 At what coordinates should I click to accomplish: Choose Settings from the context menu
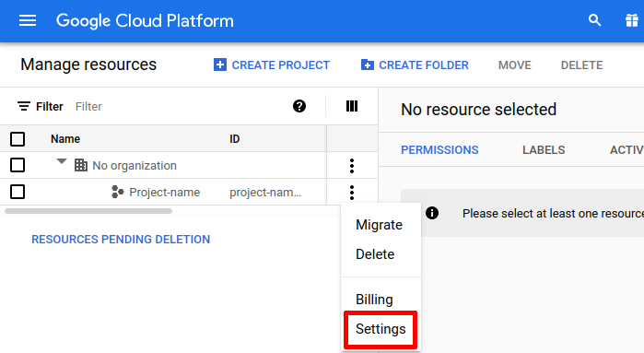(x=381, y=329)
